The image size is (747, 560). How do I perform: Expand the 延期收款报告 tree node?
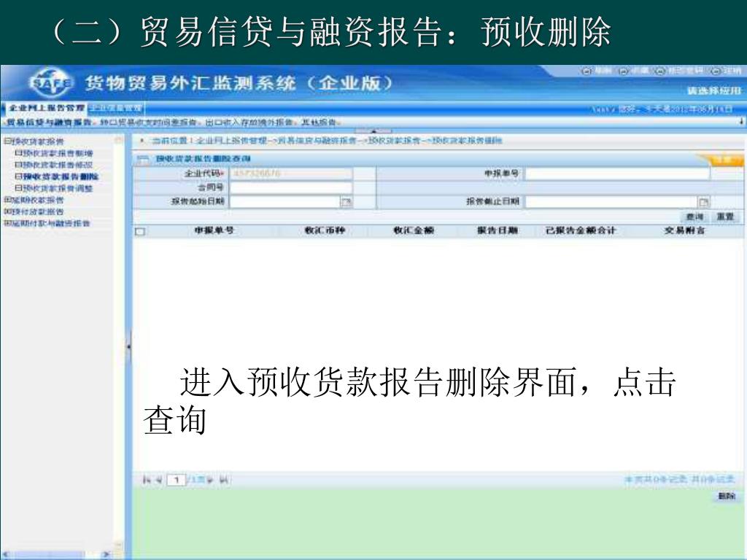tap(7, 200)
